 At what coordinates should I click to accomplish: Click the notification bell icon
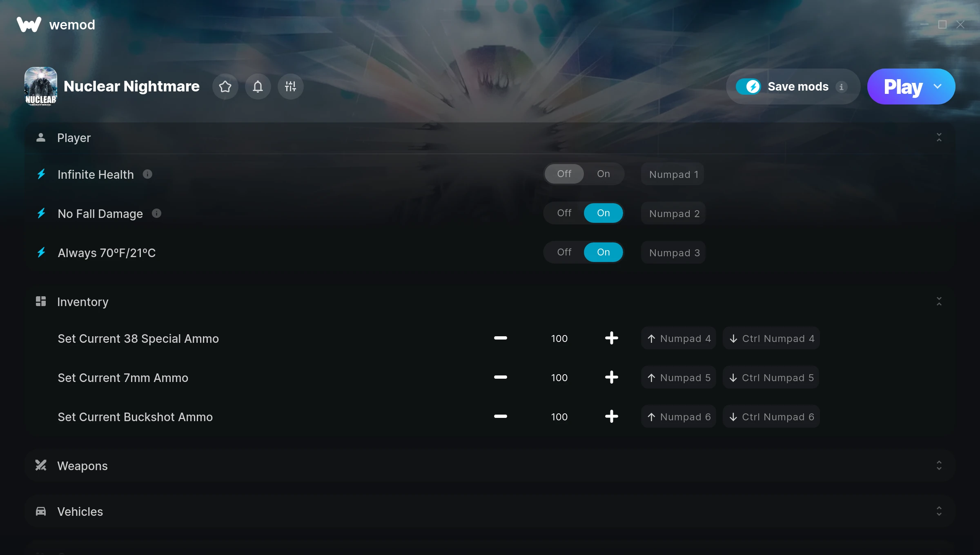tap(258, 87)
